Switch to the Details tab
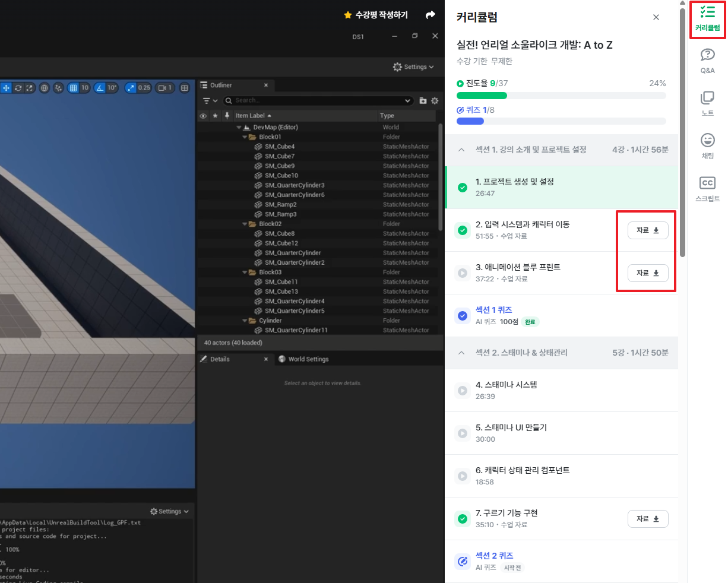Image resolution: width=728 pixels, height=583 pixels. tap(220, 359)
